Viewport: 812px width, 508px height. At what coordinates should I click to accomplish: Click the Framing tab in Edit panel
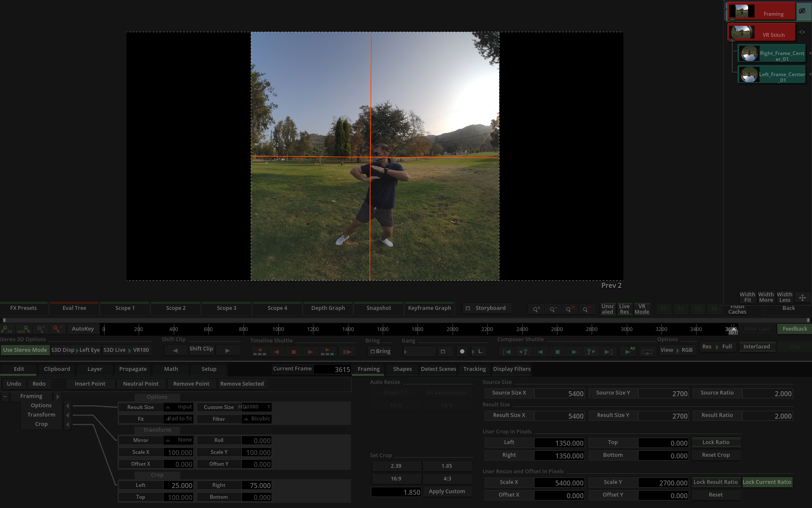pyautogui.click(x=369, y=368)
